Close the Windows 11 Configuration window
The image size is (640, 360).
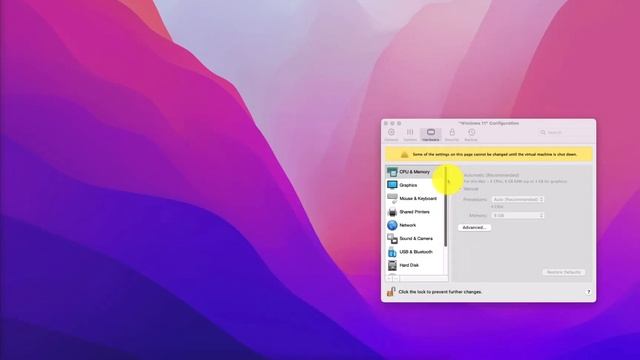click(x=386, y=123)
